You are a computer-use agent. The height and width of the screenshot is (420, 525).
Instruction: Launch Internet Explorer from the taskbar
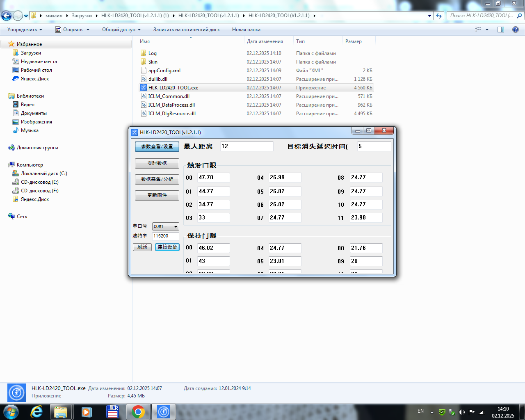click(37, 412)
